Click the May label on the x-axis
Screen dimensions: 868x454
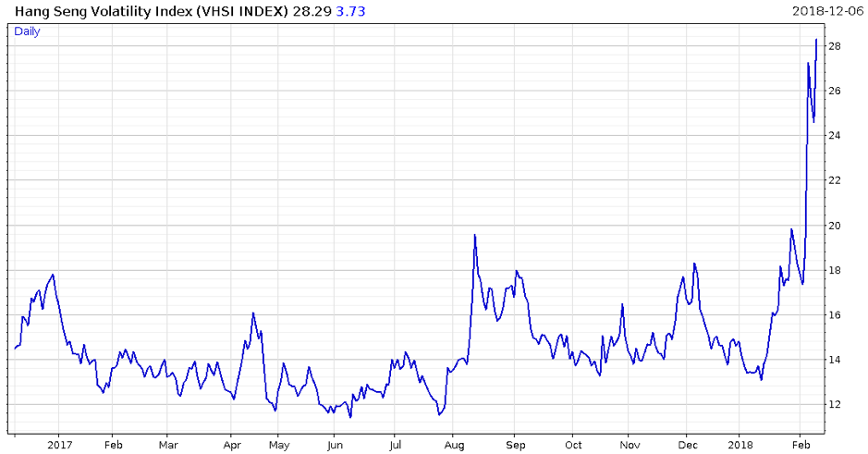coord(279,444)
